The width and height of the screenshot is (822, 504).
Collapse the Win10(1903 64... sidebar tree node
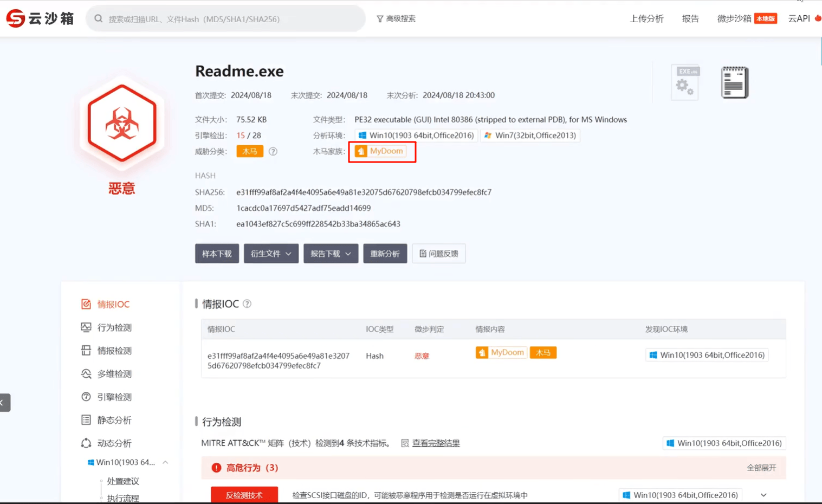(165, 462)
